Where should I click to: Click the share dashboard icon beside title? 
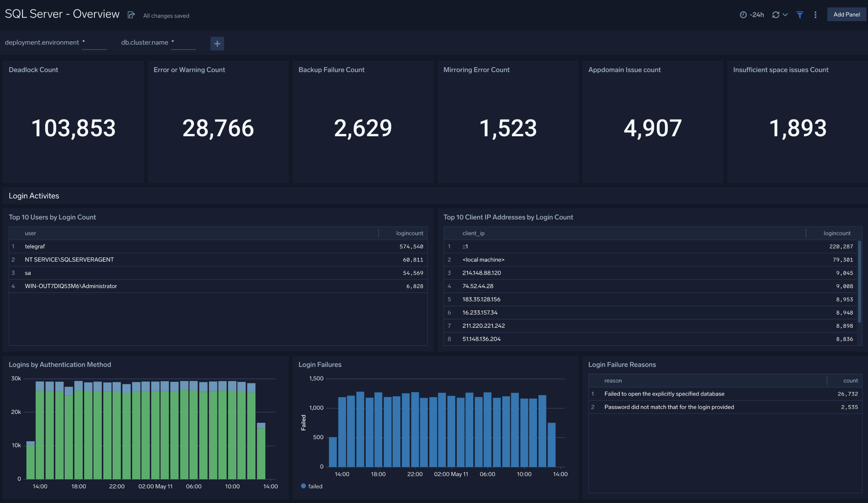click(131, 15)
